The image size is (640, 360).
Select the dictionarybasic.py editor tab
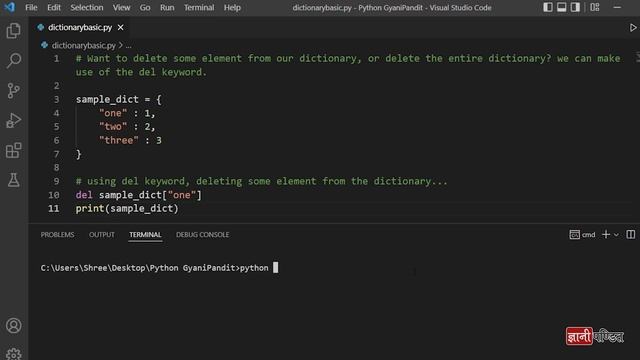click(x=80, y=27)
